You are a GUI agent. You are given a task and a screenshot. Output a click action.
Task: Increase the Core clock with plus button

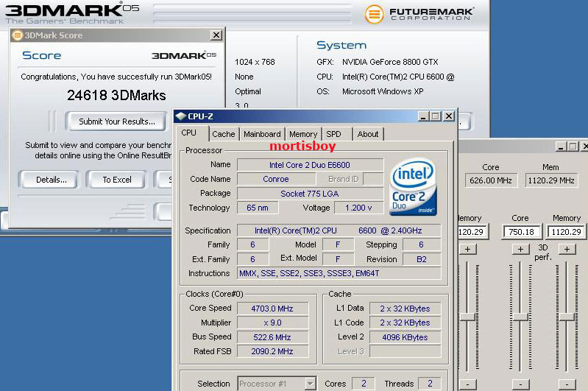click(x=520, y=249)
